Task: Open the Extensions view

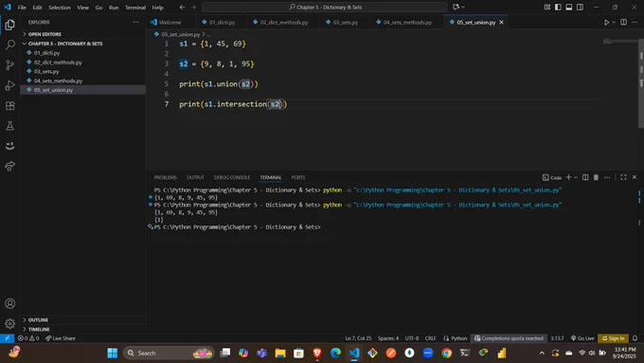Action: tap(9, 105)
